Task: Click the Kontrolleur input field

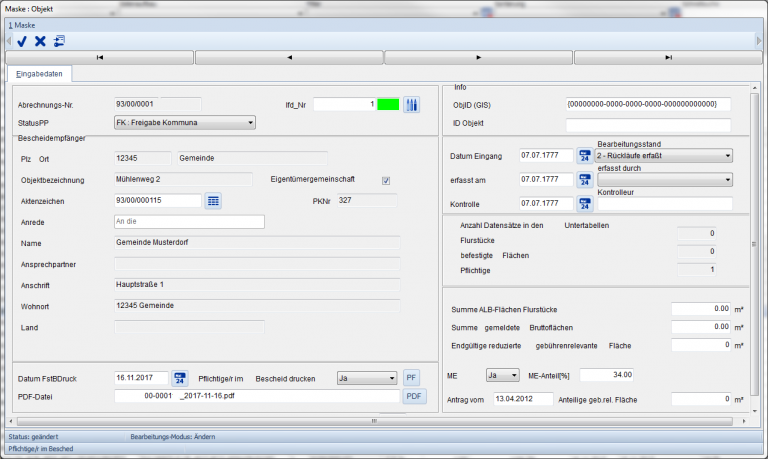Action: point(665,204)
